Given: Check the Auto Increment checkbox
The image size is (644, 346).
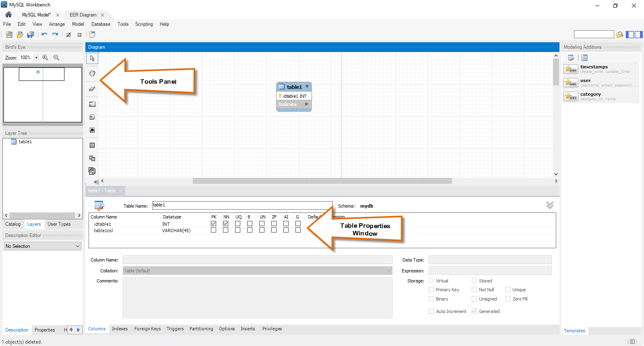Looking at the screenshot, I should (431, 311).
